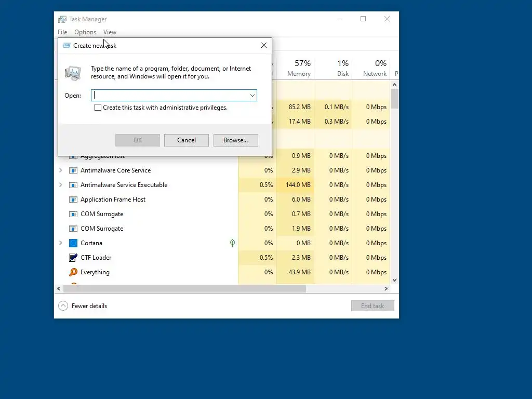
Task: Click the Browse... button
Action: (235, 140)
